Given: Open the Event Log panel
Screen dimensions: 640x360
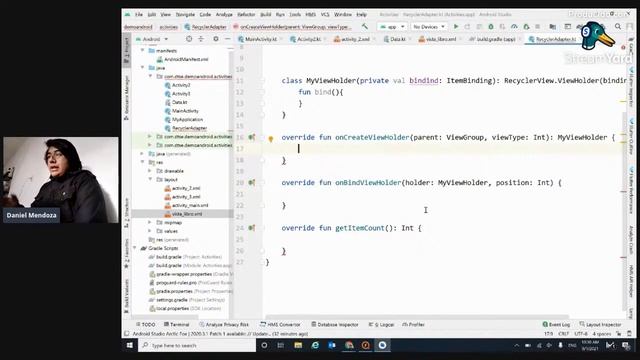Looking at the screenshot, I should pos(556,324).
